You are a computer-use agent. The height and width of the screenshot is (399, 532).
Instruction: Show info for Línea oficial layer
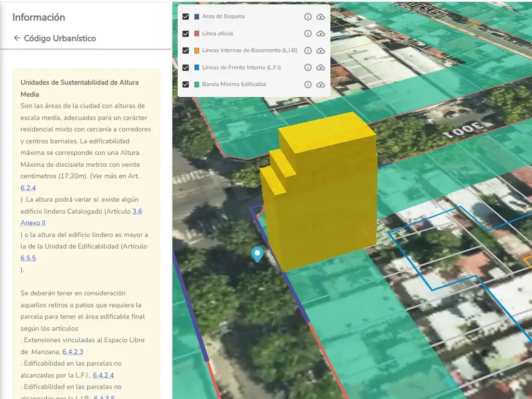[308, 34]
